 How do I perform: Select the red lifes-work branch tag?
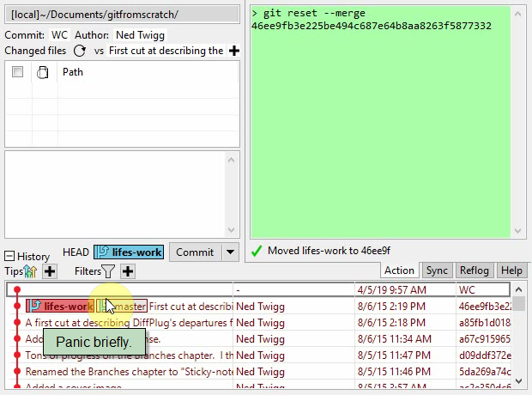[x=60, y=306]
